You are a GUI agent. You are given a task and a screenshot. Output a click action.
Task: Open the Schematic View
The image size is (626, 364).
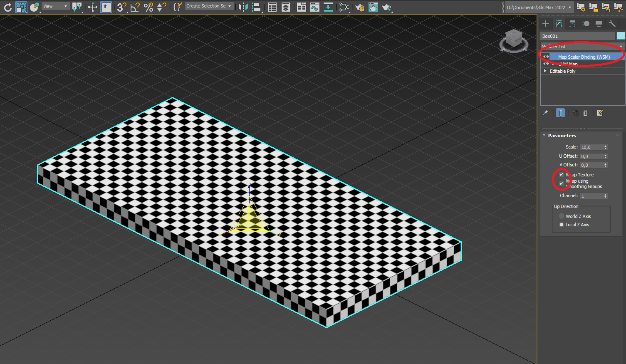328,7
